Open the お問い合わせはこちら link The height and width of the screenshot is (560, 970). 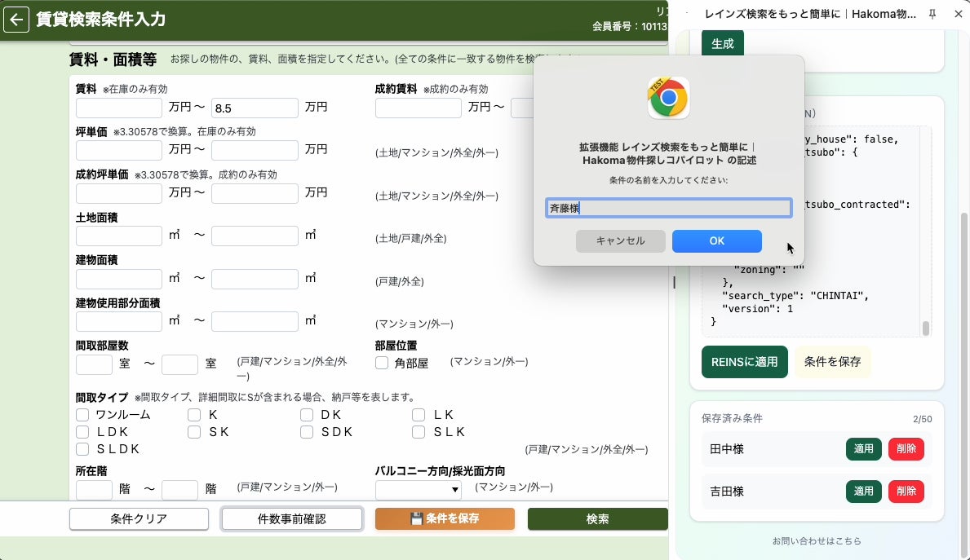[816, 540]
